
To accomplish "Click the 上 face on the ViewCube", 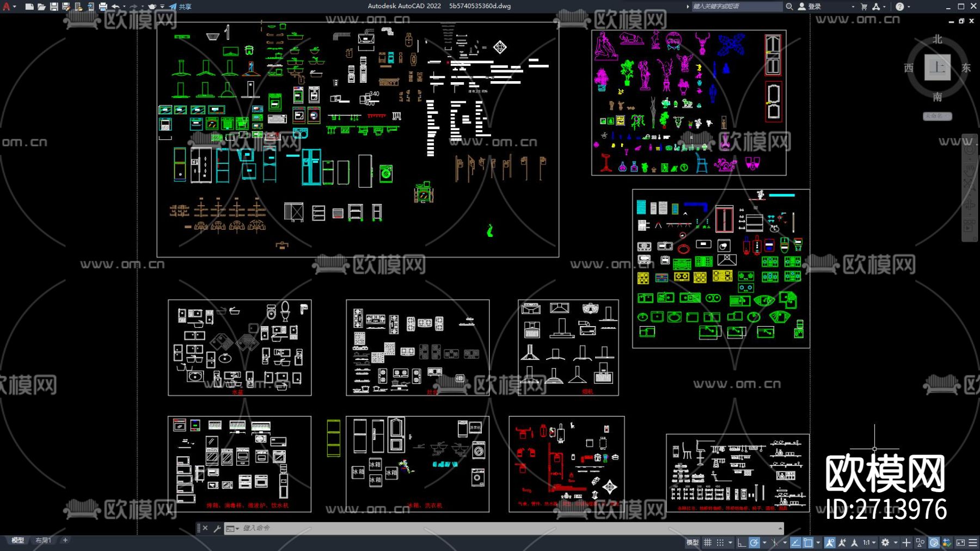I will (938, 68).
